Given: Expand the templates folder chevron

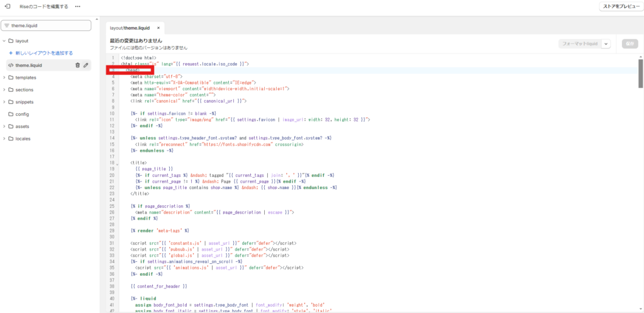Looking at the screenshot, I should coord(4,77).
